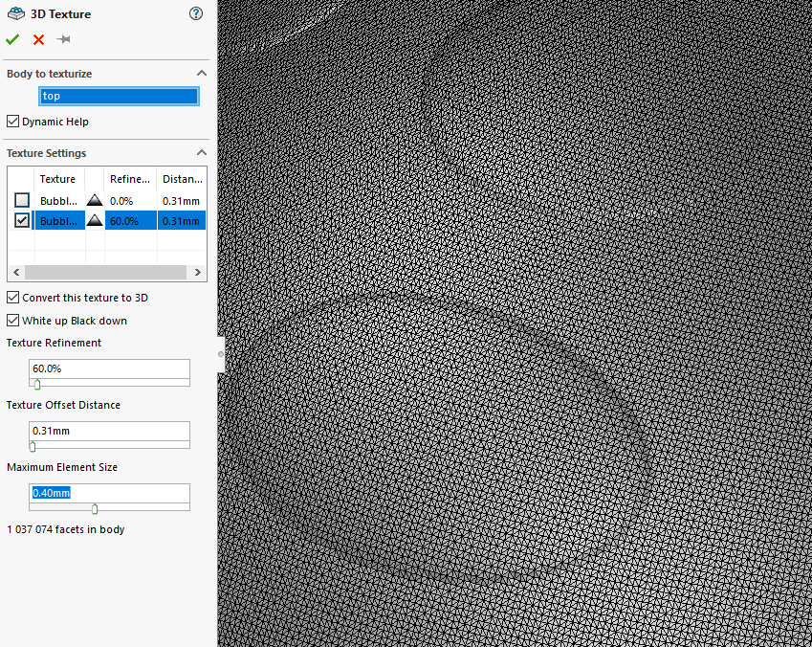Screen dimensions: 812x647
Task: Click texture thumbnail in the 60.0% row
Action: [95, 221]
